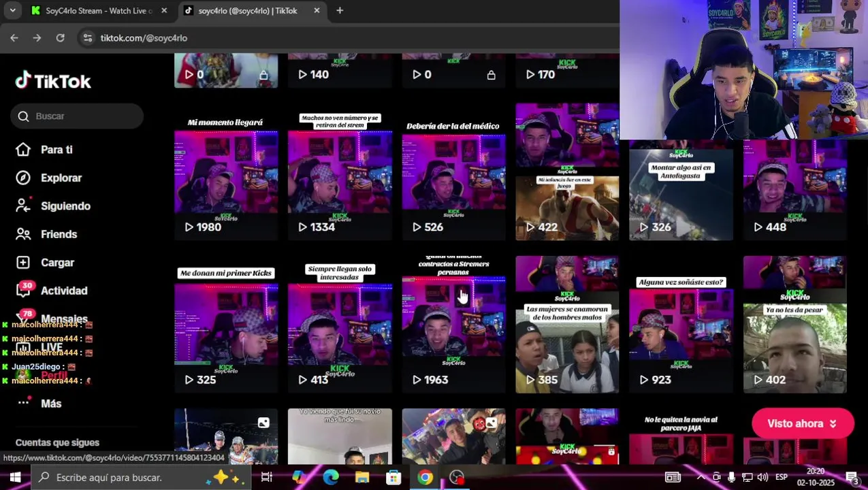Open video with 422 views
The image size is (868, 490).
coord(567,172)
